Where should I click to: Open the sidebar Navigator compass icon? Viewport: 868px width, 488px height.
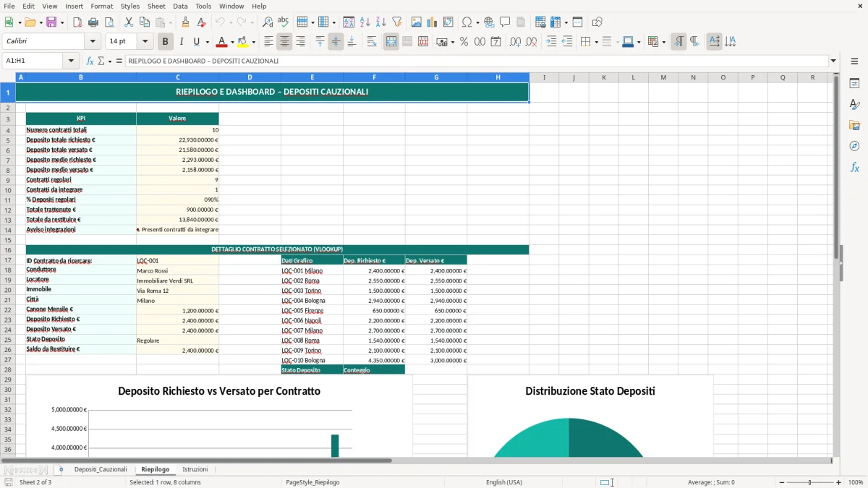point(854,146)
